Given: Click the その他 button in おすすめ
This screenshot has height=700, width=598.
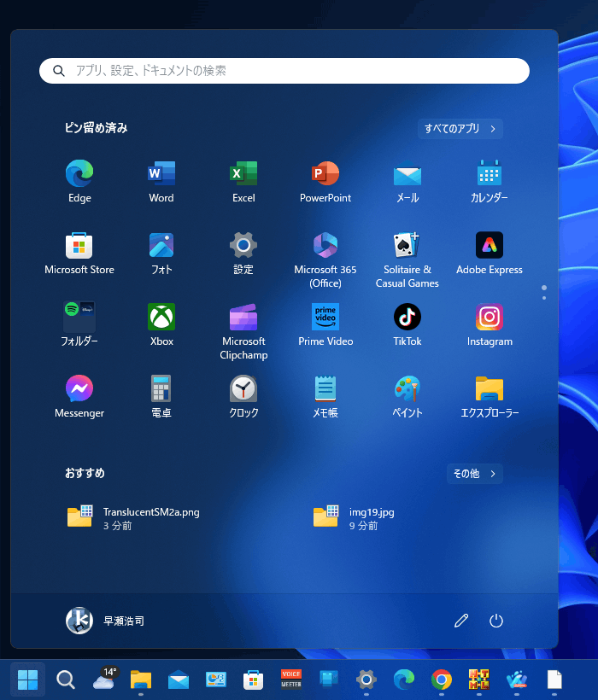Looking at the screenshot, I should click(x=475, y=474).
